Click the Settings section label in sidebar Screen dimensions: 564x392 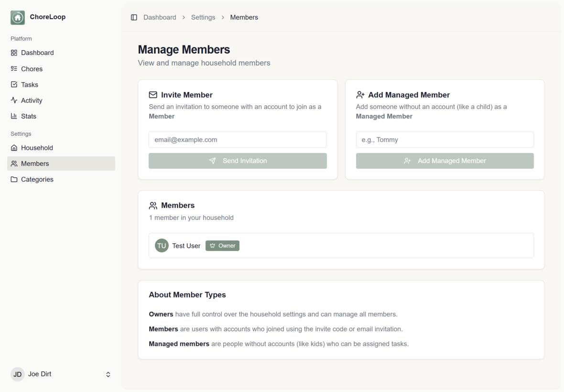point(21,134)
